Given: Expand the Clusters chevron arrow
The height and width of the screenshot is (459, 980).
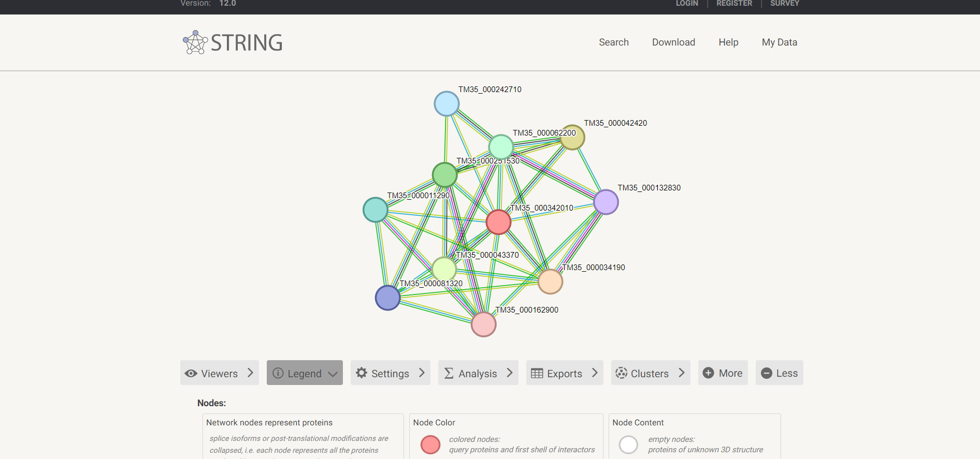Looking at the screenshot, I should [x=682, y=373].
